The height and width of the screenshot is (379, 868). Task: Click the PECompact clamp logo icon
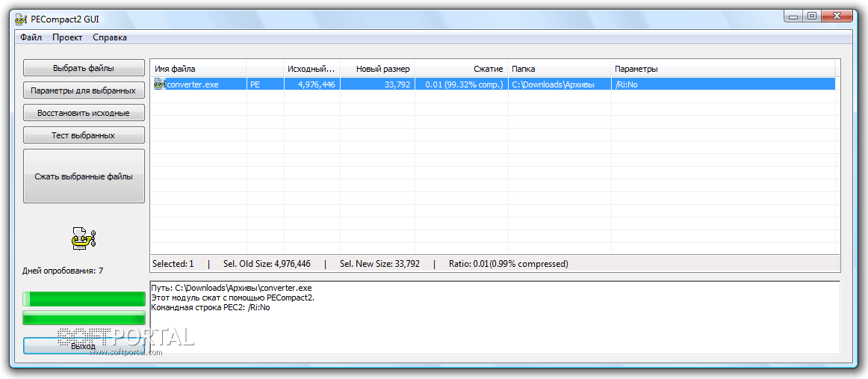[x=84, y=238]
